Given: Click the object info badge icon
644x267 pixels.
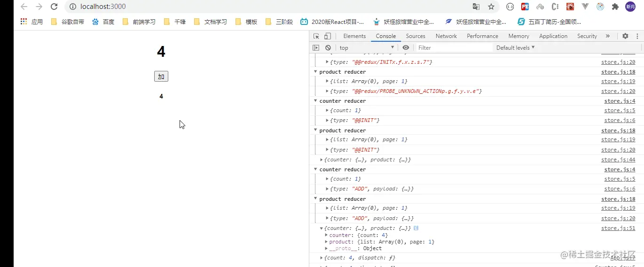Looking at the screenshot, I should pyautogui.click(x=416, y=228).
